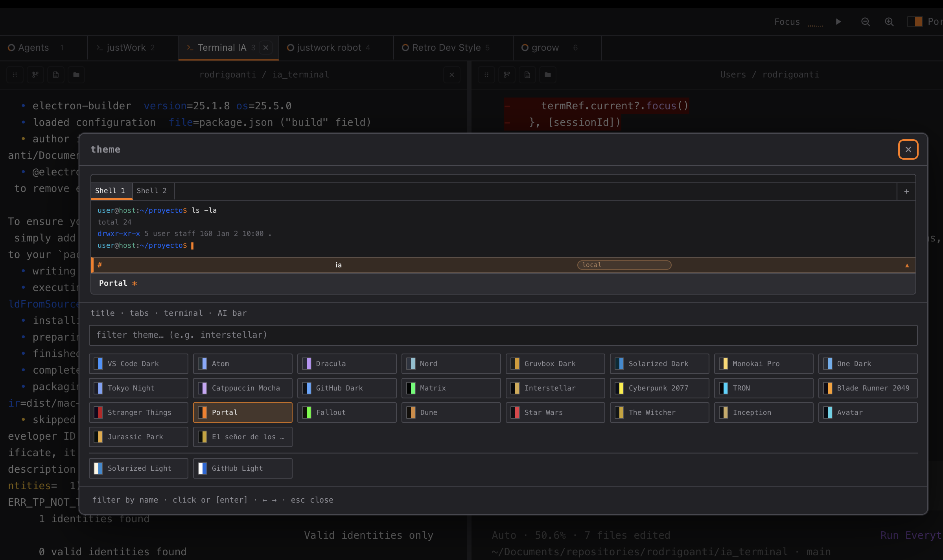The image size is (943, 560).
Task: Close the ia_terminal pane
Action: pyautogui.click(x=452, y=75)
